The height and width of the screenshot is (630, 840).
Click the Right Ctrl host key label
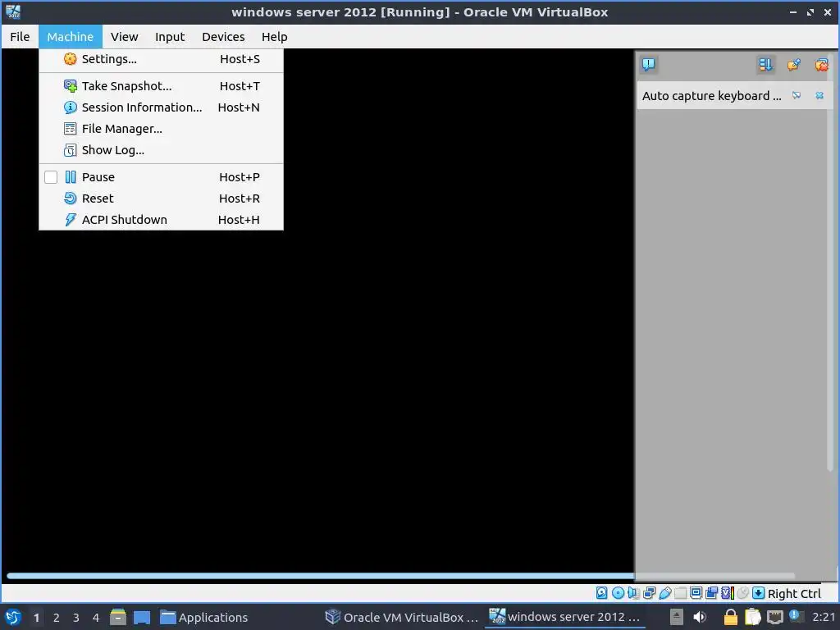click(x=794, y=594)
